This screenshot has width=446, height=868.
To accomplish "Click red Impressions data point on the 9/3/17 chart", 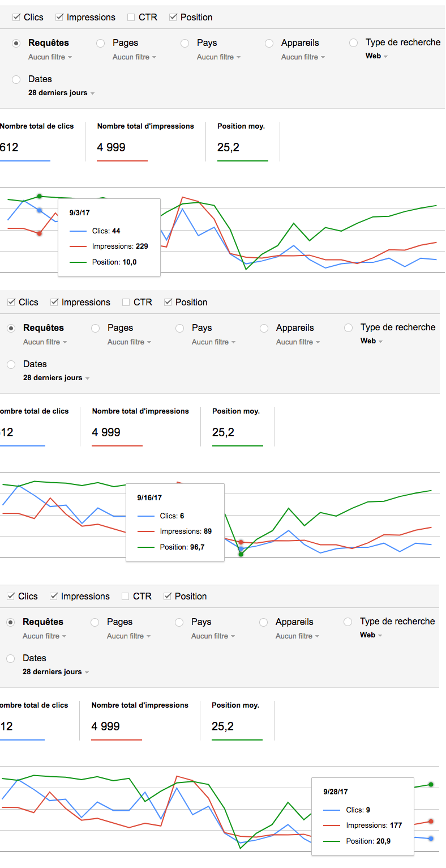I will tap(39, 233).
